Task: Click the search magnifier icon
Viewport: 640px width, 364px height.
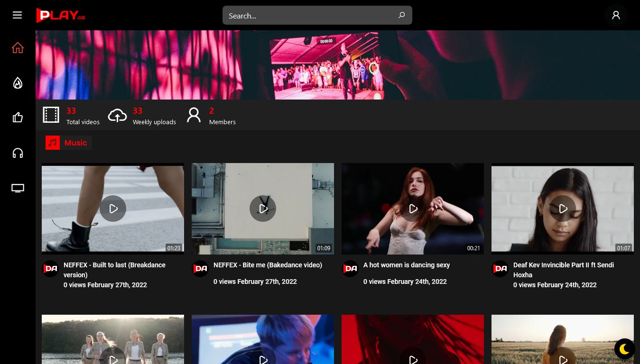Action: 401,15
